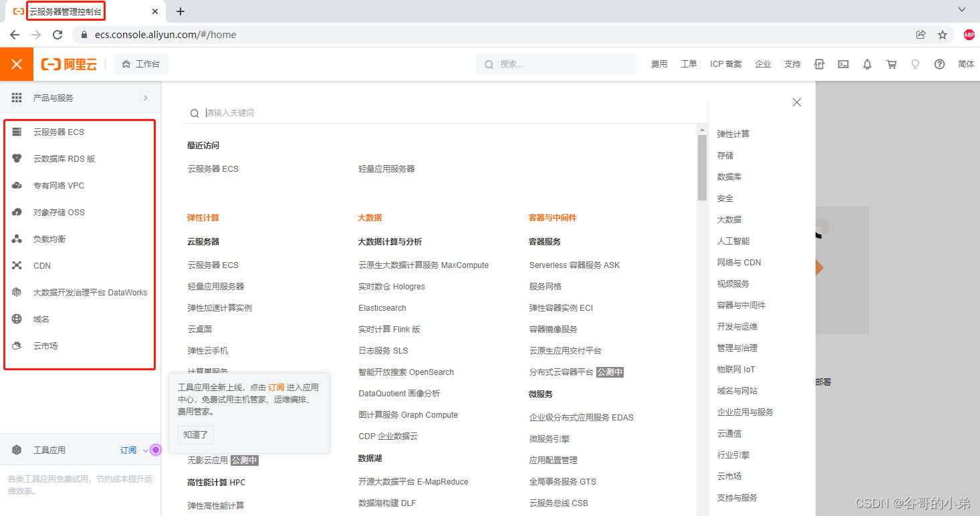Click 知道了 button in tooltip
The image size is (980, 516).
(x=196, y=434)
